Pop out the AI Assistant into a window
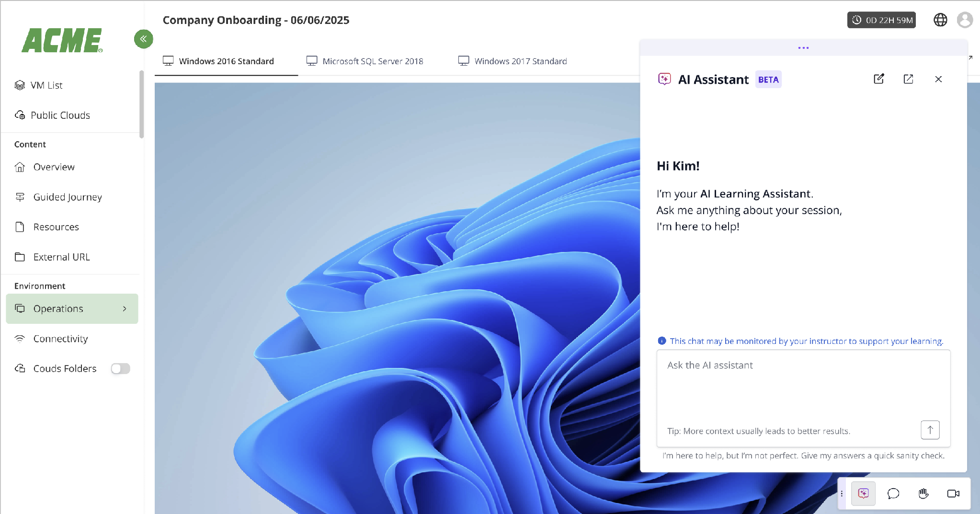Viewport: 980px width, 514px height. coord(908,79)
